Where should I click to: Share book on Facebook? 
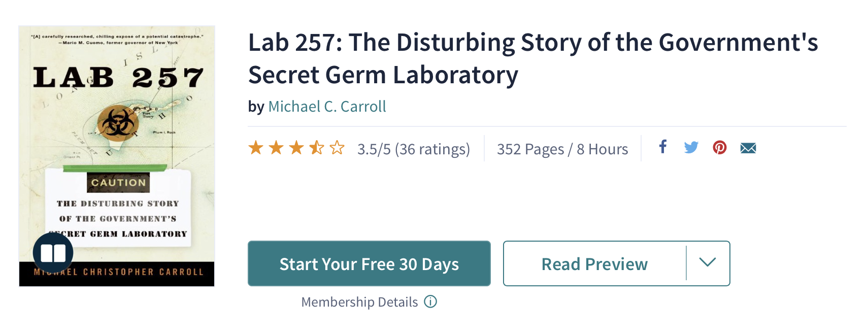(662, 147)
